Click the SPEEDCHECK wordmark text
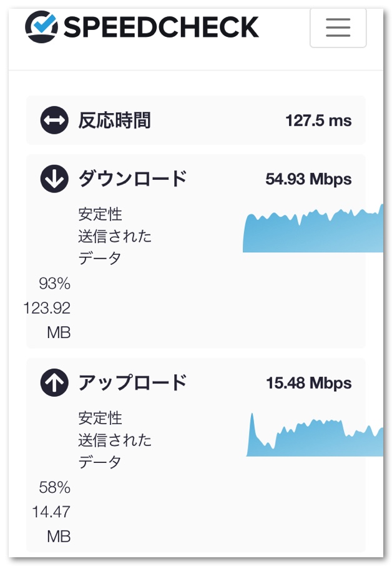392x566 pixels. click(x=160, y=27)
